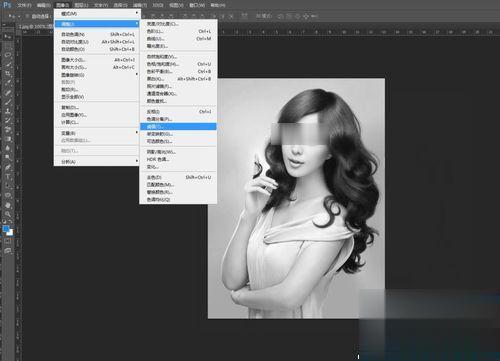500x361 pixels.
Task: Select 色阶(L)... adjustment
Action: (178, 31)
